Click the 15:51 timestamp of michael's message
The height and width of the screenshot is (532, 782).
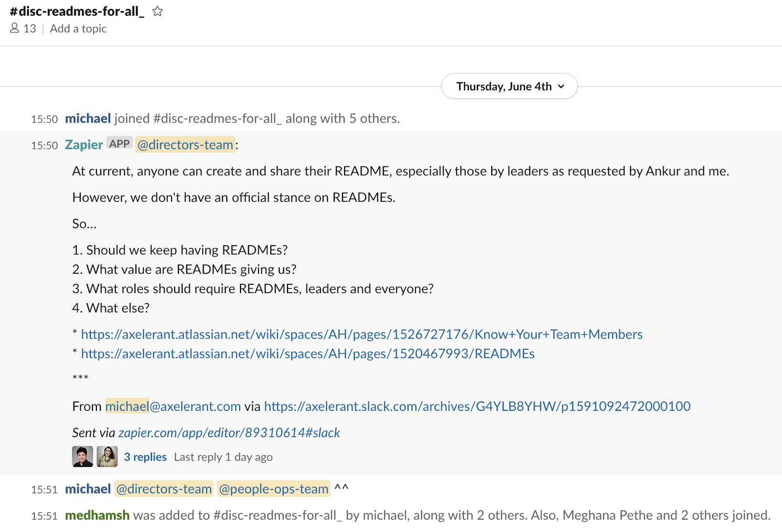tap(44, 490)
